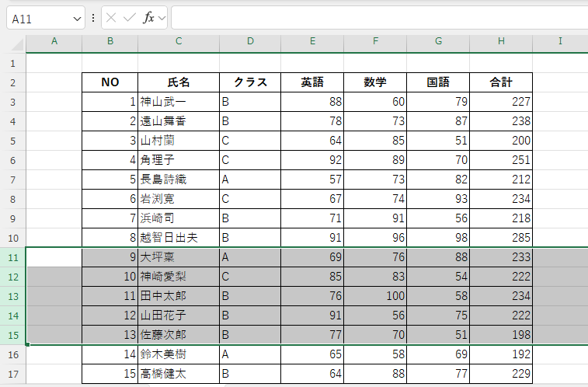
Task: Click the Select All corner triangle
Action: 17,44
